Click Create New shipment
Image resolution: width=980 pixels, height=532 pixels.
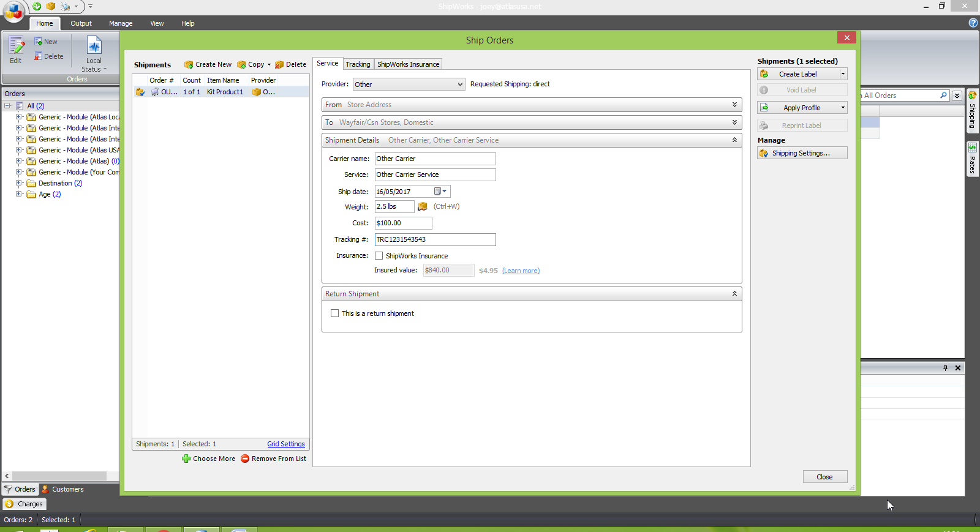[208, 64]
